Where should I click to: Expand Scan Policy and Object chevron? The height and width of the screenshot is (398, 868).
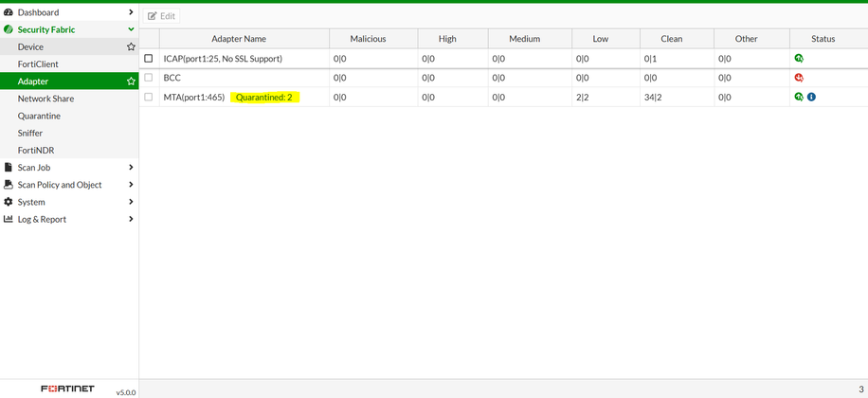pyautogui.click(x=131, y=185)
